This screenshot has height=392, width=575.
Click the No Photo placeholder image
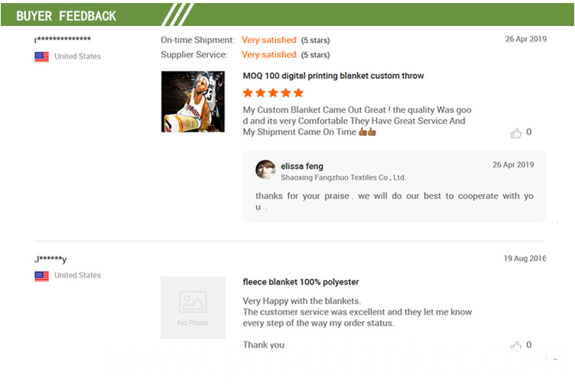pos(193,308)
